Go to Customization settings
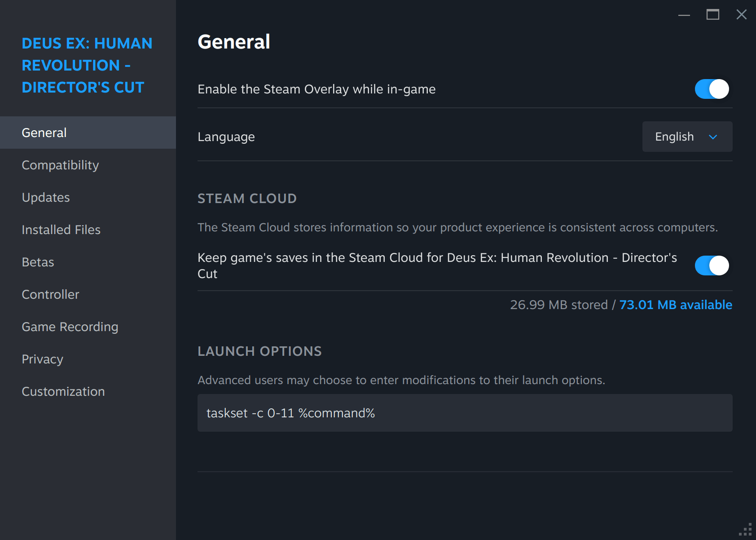This screenshot has width=756, height=540. (x=63, y=392)
